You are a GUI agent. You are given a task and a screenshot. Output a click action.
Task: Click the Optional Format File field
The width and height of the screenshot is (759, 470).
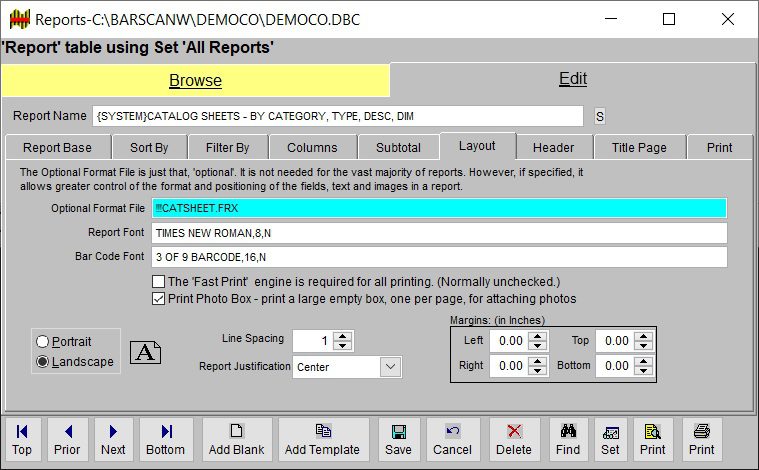[x=439, y=208]
